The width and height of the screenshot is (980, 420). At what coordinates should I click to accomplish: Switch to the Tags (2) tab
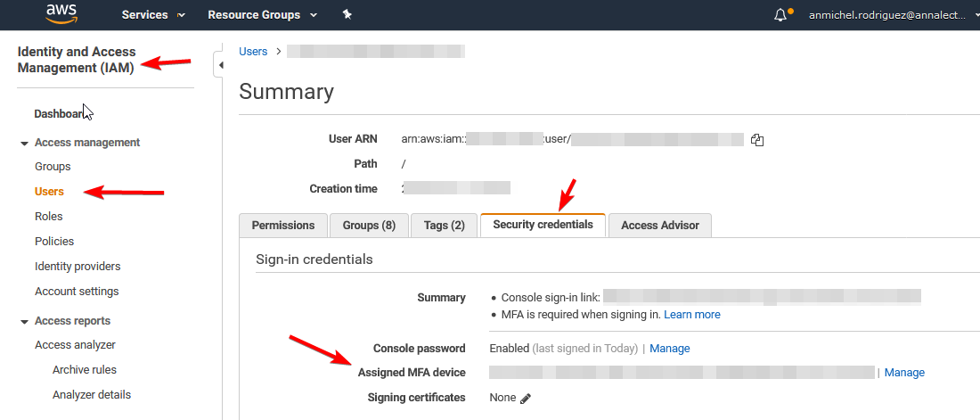(x=444, y=226)
